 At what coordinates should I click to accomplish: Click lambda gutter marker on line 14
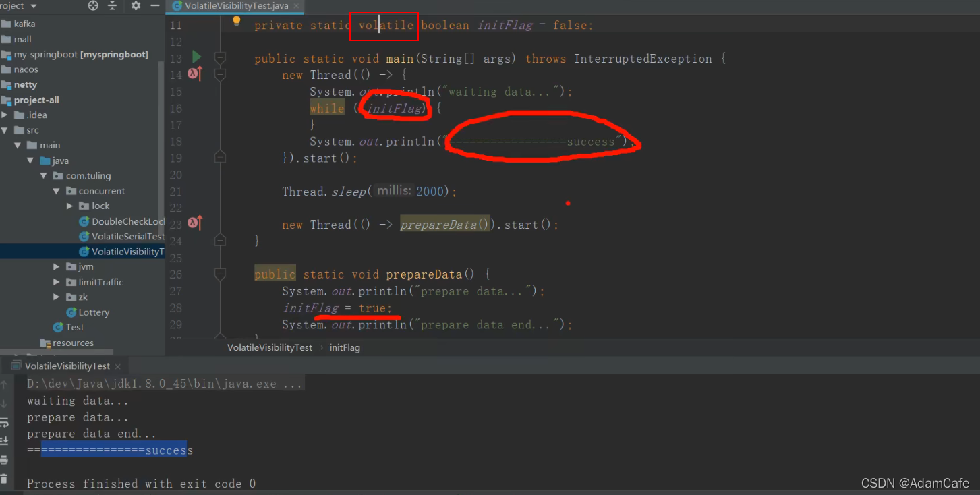pyautogui.click(x=195, y=74)
